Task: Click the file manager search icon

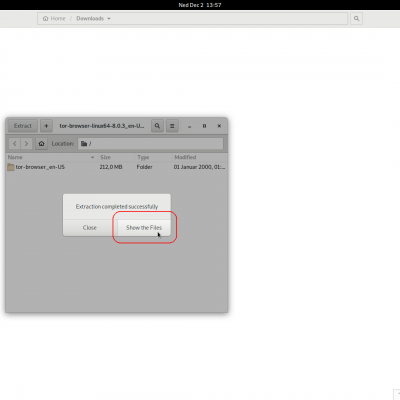Action: coord(356,19)
